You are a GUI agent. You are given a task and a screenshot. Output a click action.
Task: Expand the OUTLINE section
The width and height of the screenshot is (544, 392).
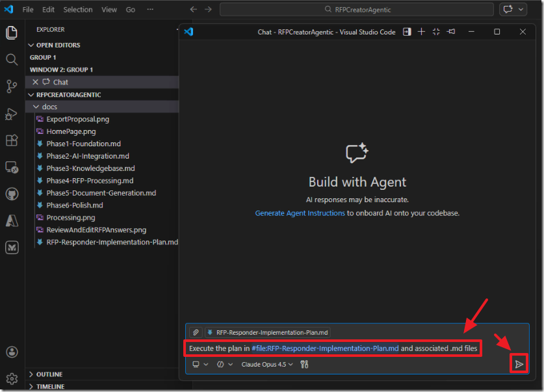[x=49, y=374]
